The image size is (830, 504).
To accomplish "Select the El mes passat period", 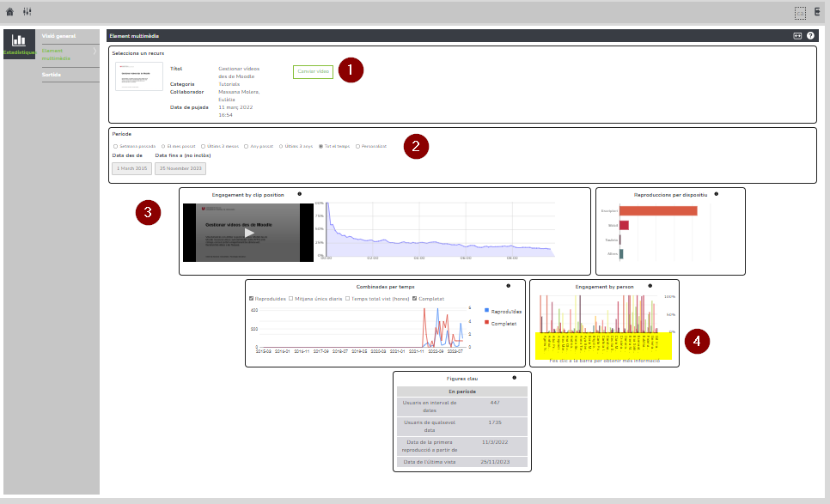I will coord(163,147).
